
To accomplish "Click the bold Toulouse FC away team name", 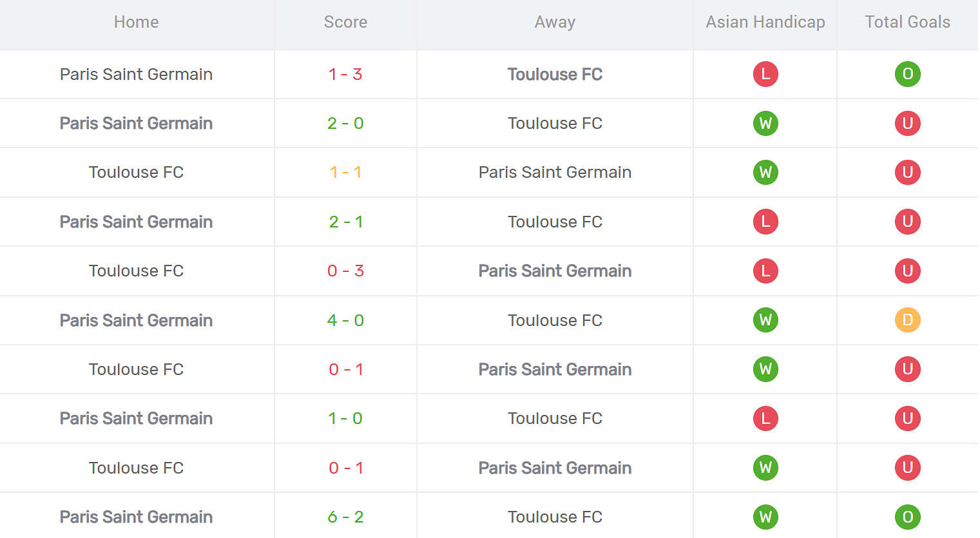I will (x=555, y=74).
